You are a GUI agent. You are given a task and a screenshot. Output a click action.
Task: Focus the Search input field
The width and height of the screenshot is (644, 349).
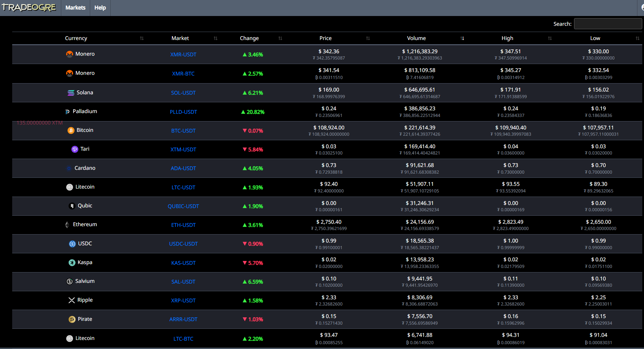[x=608, y=24]
